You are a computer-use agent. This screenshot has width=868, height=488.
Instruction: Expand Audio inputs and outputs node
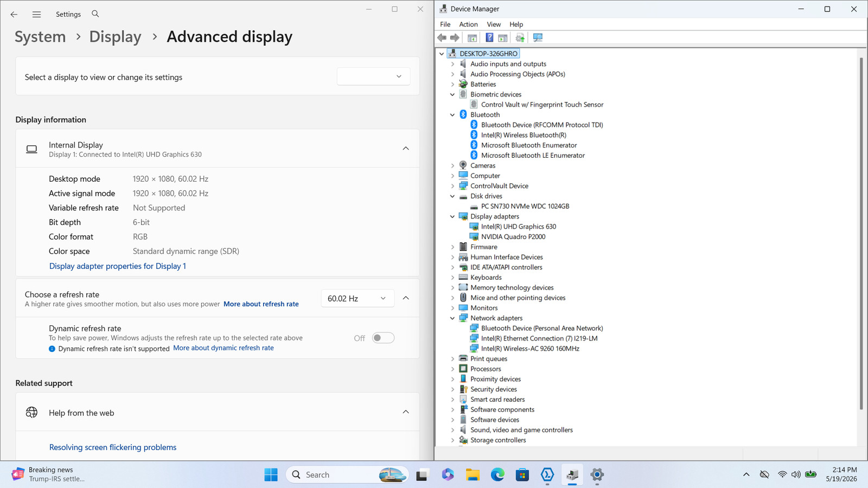(453, 64)
